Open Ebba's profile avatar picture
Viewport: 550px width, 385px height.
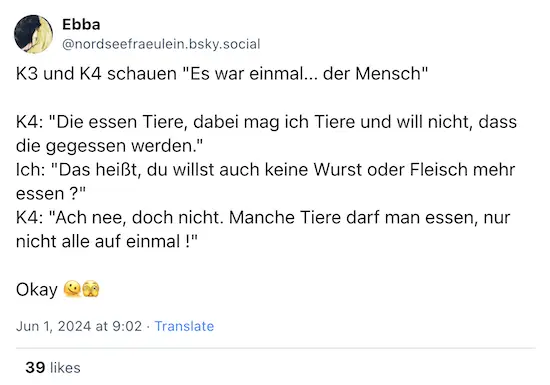[33, 34]
